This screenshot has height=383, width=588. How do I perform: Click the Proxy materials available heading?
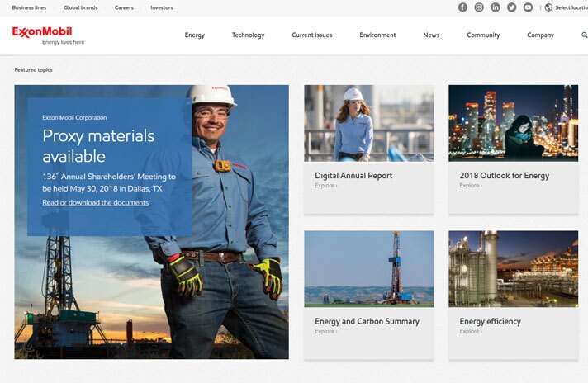tap(98, 146)
